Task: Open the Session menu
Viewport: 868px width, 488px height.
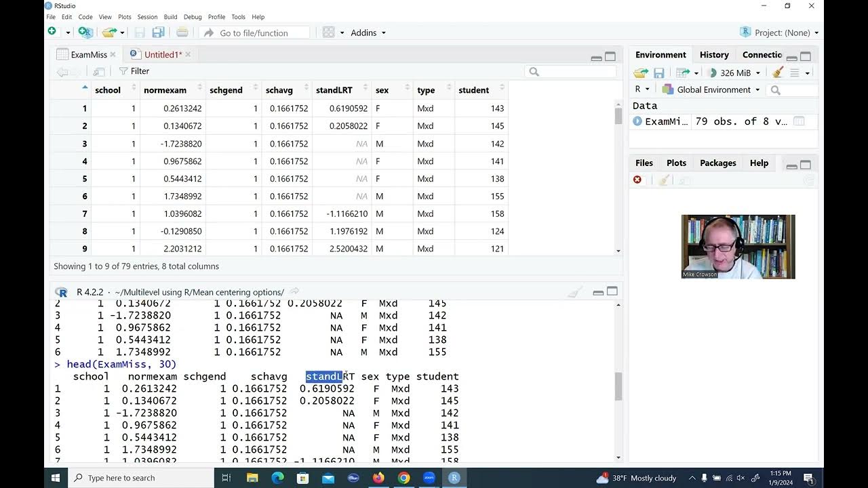Action: point(147,17)
